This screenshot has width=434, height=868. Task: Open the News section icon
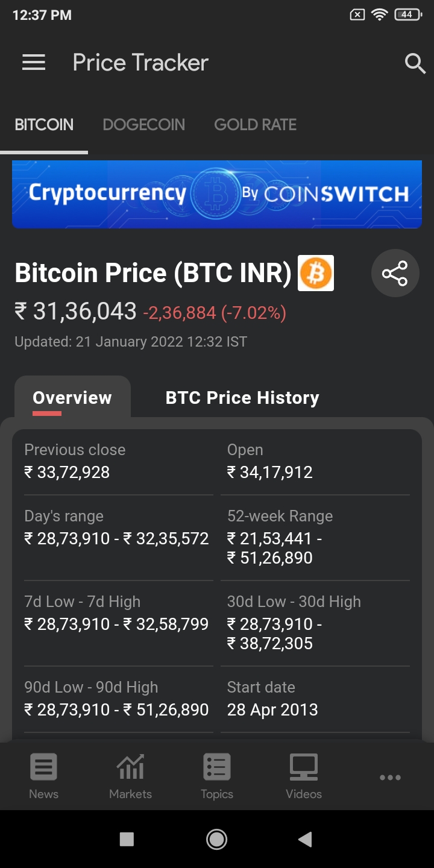(x=43, y=768)
